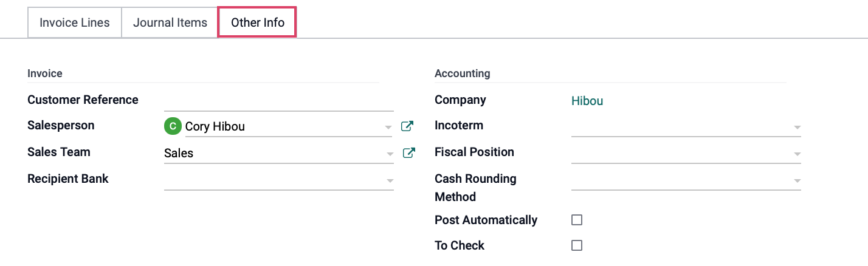Image resolution: width=868 pixels, height=266 pixels.
Task: Open Sales Team record via external link icon
Action: coord(408,153)
